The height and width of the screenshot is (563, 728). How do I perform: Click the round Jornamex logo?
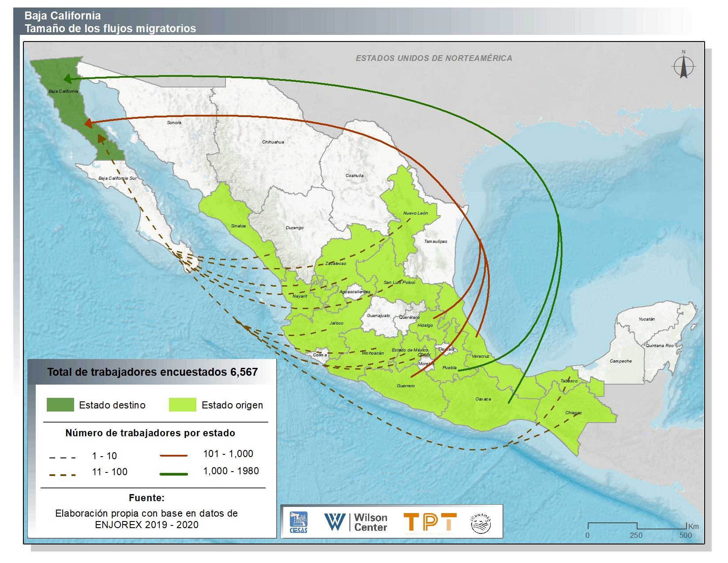(480, 523)
